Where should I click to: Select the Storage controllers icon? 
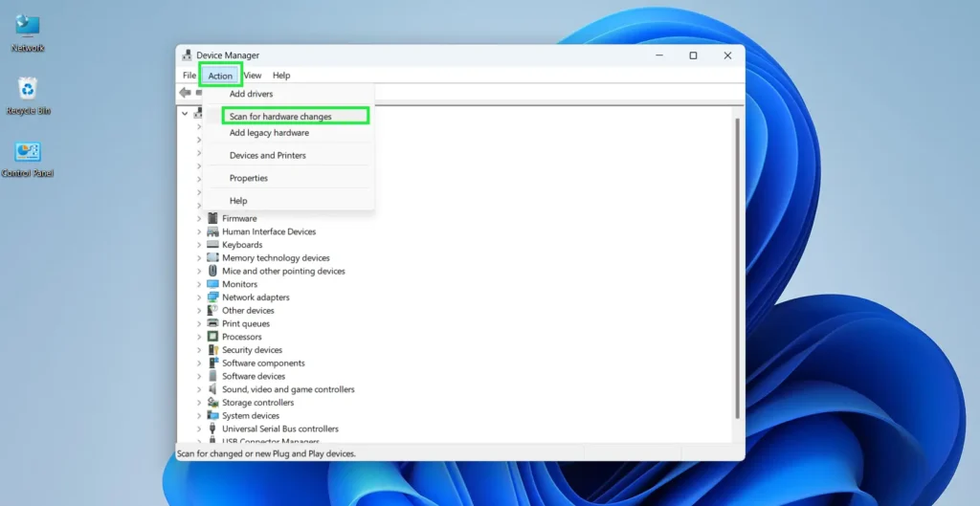(212, 402)
